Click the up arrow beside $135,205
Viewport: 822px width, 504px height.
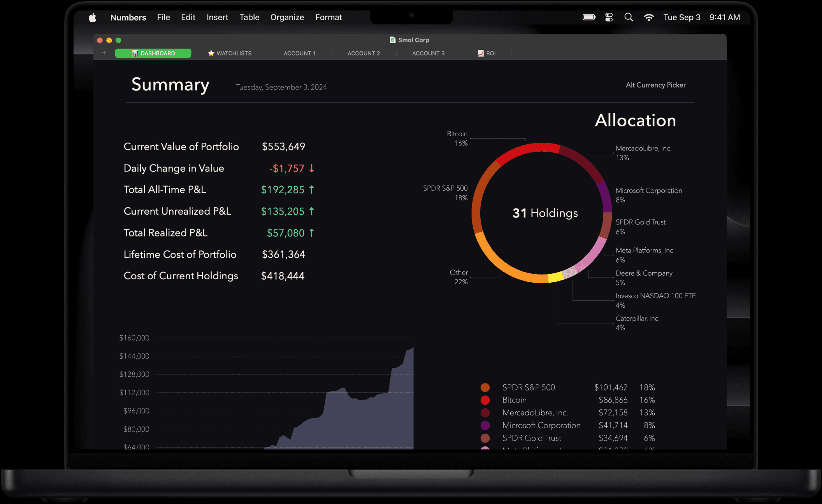tap(311, 211)
